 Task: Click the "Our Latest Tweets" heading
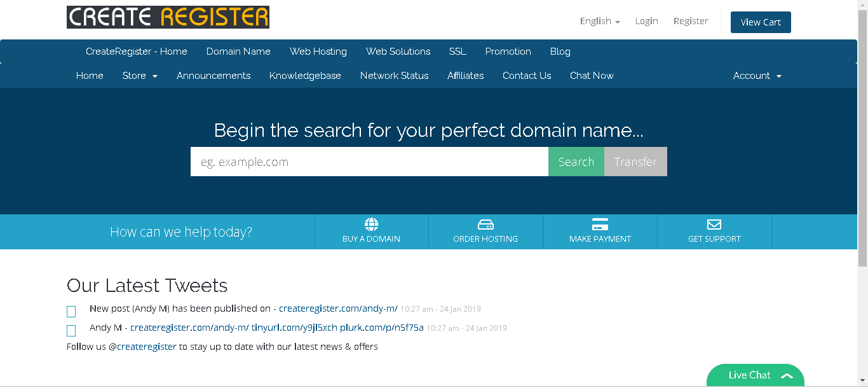coord(147,286)
